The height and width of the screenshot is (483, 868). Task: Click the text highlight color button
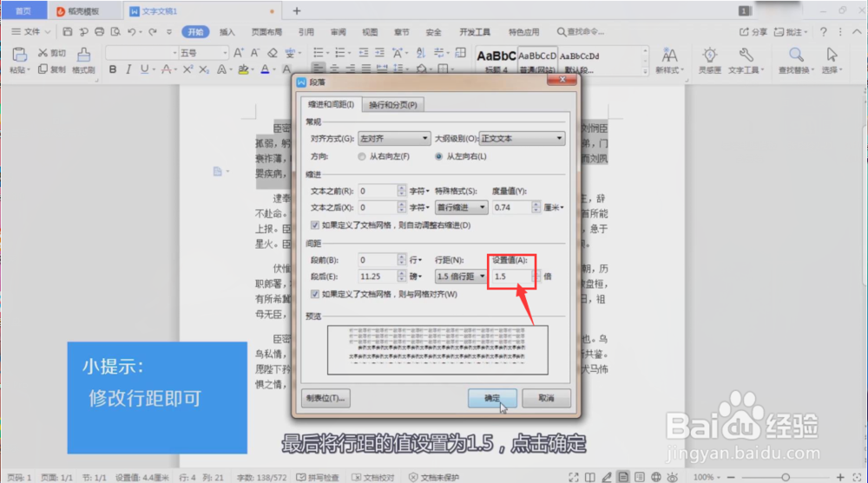pyautogui.click(x=243, y=69)
